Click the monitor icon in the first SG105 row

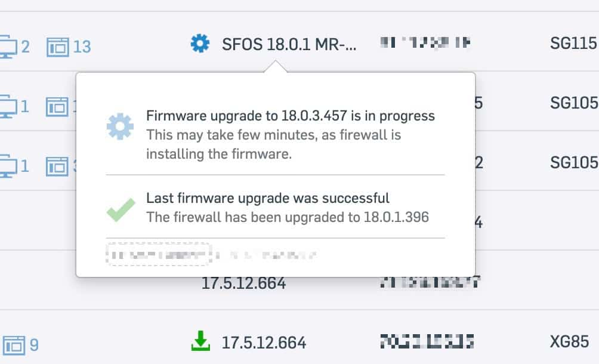[6, 107]
